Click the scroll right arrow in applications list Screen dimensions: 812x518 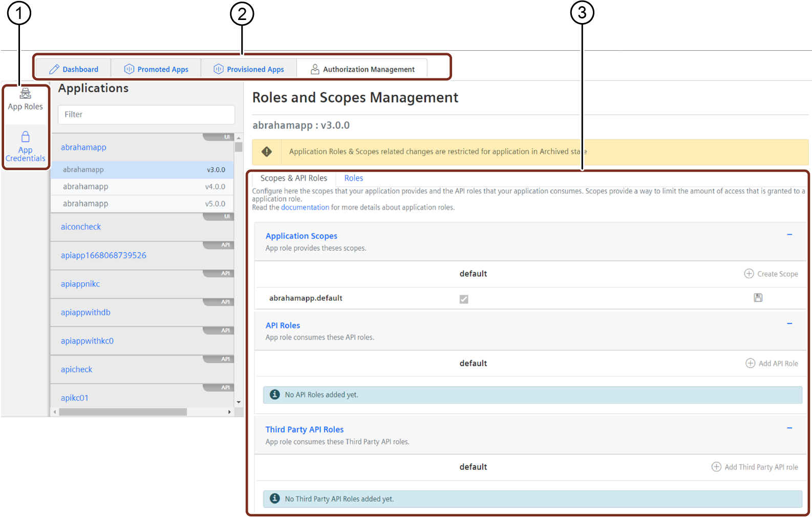(x=229, y=412)
